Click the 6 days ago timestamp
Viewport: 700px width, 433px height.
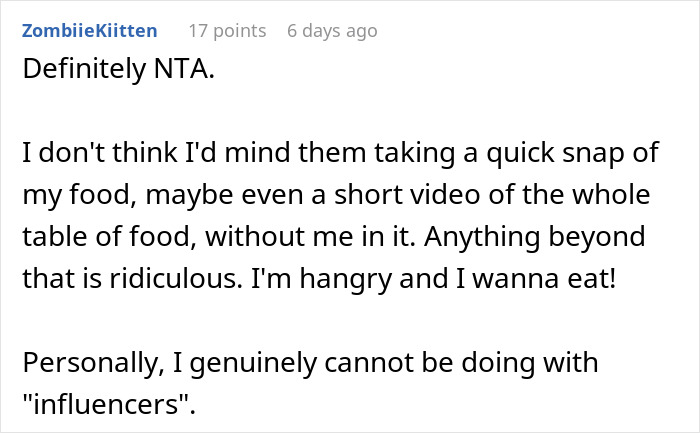click(x=332, y=31)
